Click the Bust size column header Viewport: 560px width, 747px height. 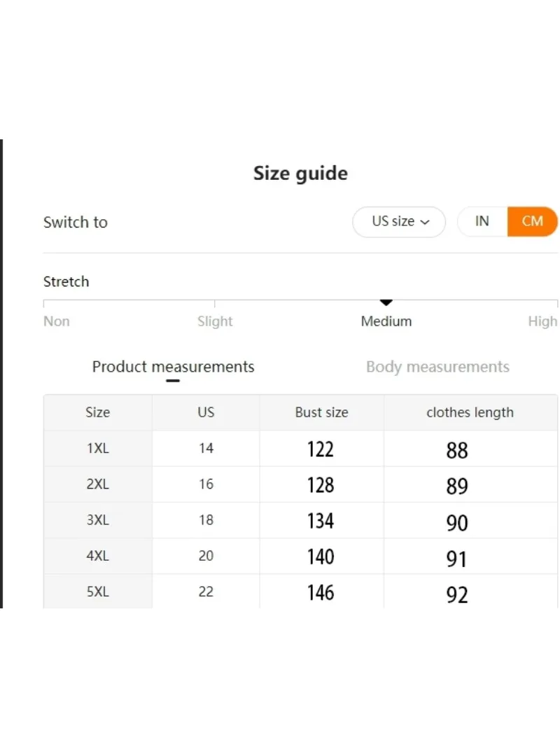[322, 412]
